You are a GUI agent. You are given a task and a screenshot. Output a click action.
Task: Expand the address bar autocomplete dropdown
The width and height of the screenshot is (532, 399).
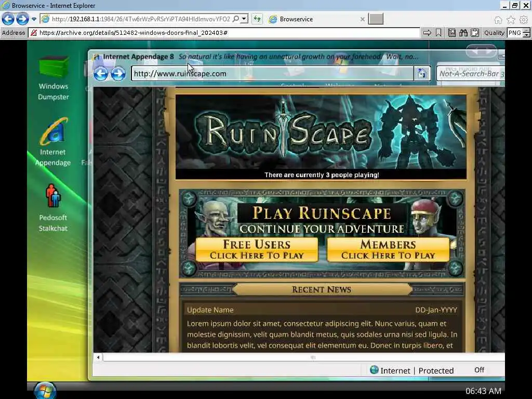tap(244, 19)
